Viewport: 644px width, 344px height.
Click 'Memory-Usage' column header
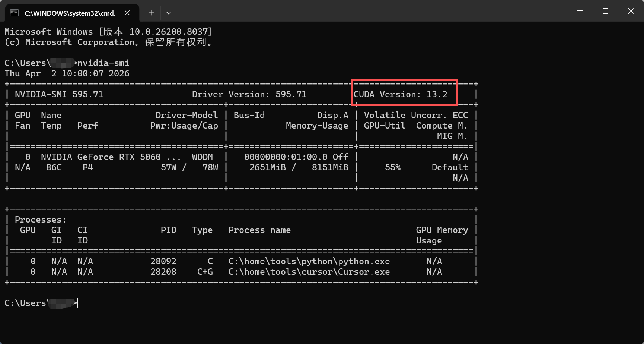[317, 126]
